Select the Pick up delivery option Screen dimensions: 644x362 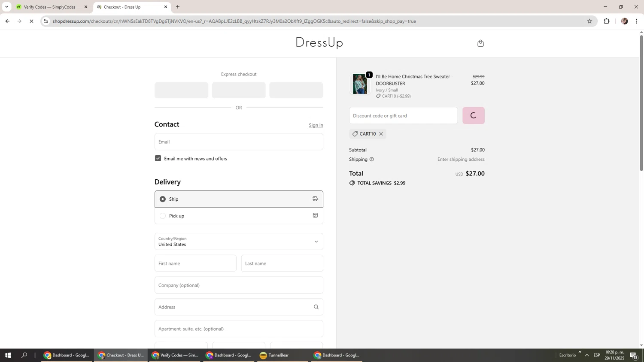[x=239, y=216]
